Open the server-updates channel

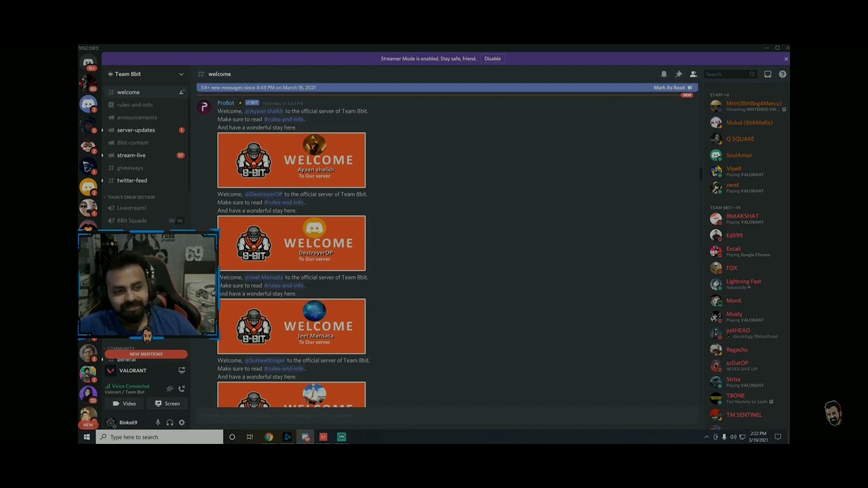point(145,130)
